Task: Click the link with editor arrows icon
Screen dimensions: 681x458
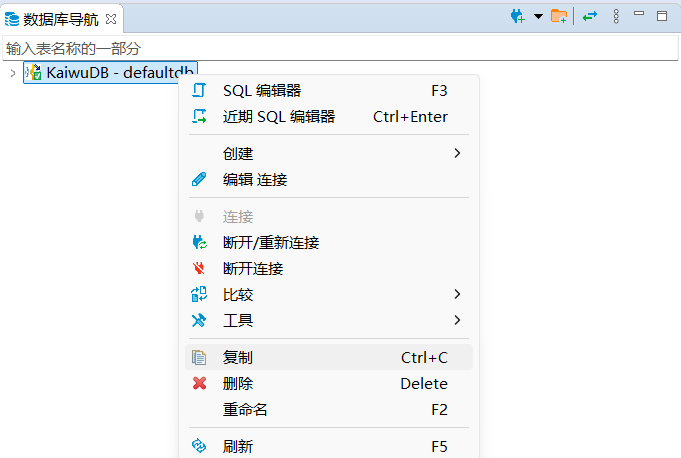Action: [591, 16]
